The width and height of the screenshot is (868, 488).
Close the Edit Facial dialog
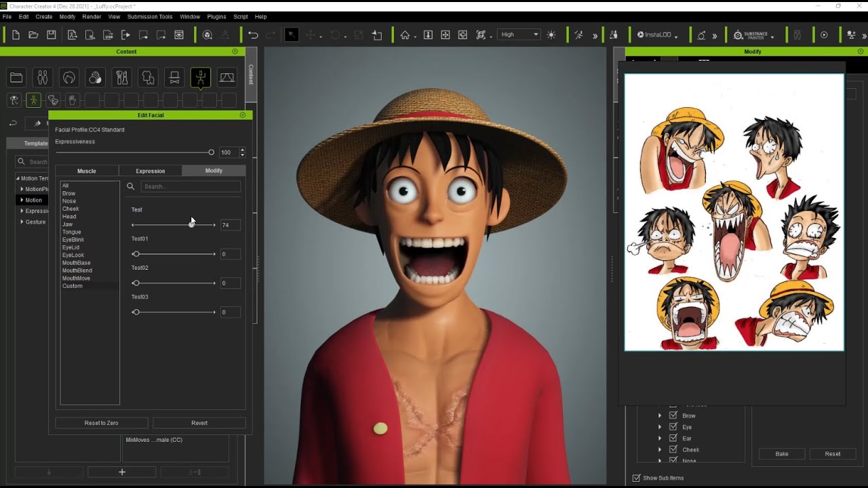[x=243, y=115]
